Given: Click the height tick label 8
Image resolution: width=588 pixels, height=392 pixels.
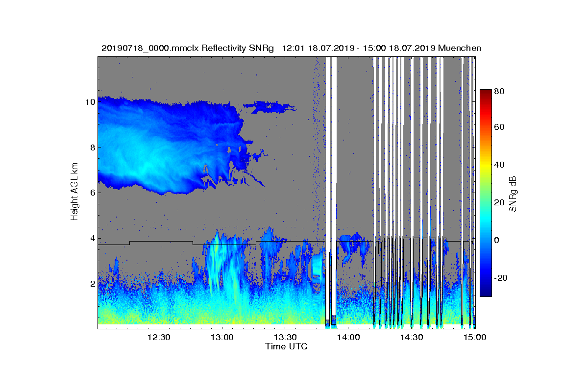Looking at the screenshot, I should pyautogui.click(x=92, y=147).
